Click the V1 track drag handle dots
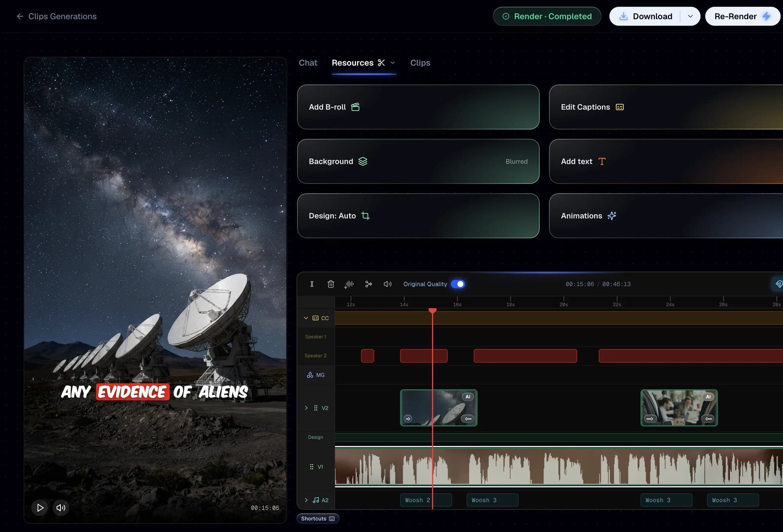The height and width of the screenshot is (532, 783). tap(312, 467)
